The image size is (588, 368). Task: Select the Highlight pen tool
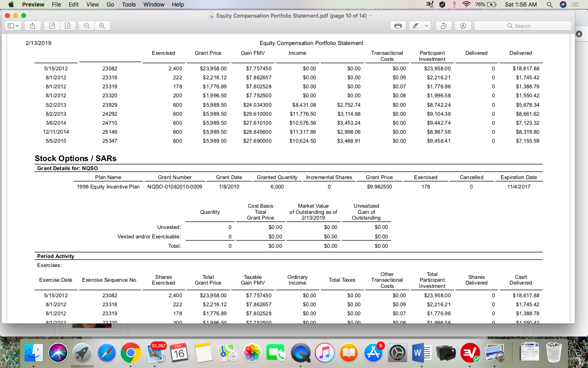(x=416, y=26)
